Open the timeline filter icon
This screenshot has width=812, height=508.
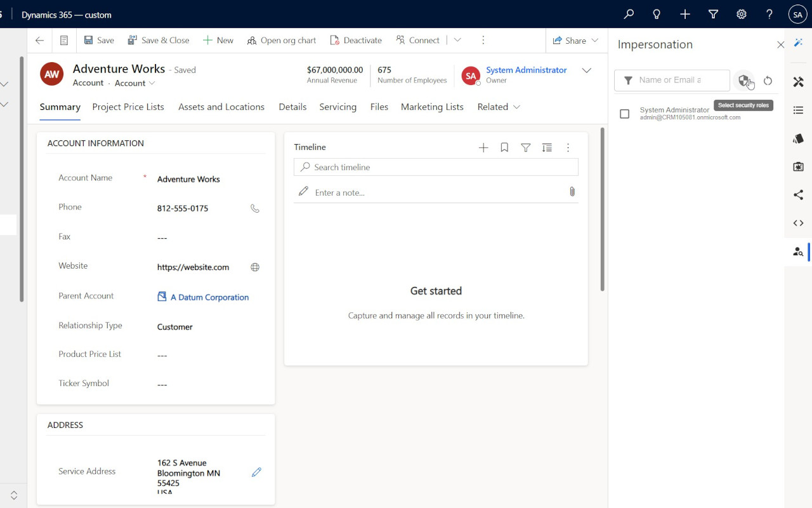pyautogui.click(x=526, y=147)
